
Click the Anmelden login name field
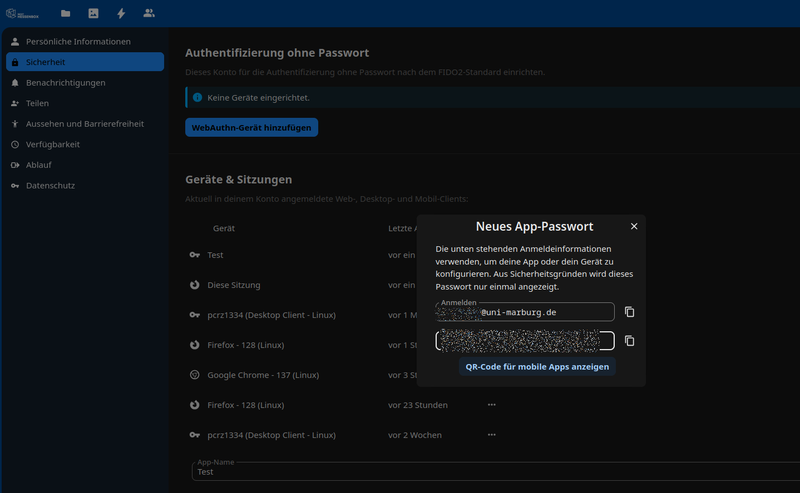(x=524, y=312)
